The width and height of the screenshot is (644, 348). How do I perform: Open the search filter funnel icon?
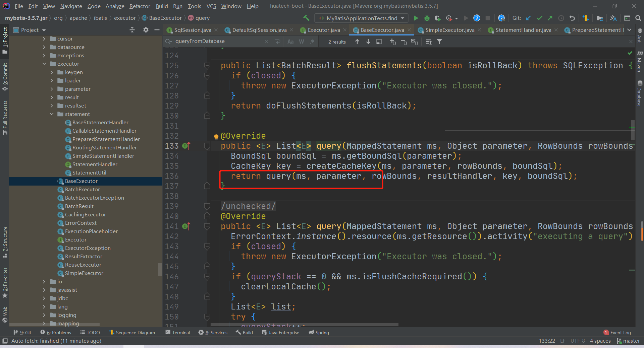[439, 42]
